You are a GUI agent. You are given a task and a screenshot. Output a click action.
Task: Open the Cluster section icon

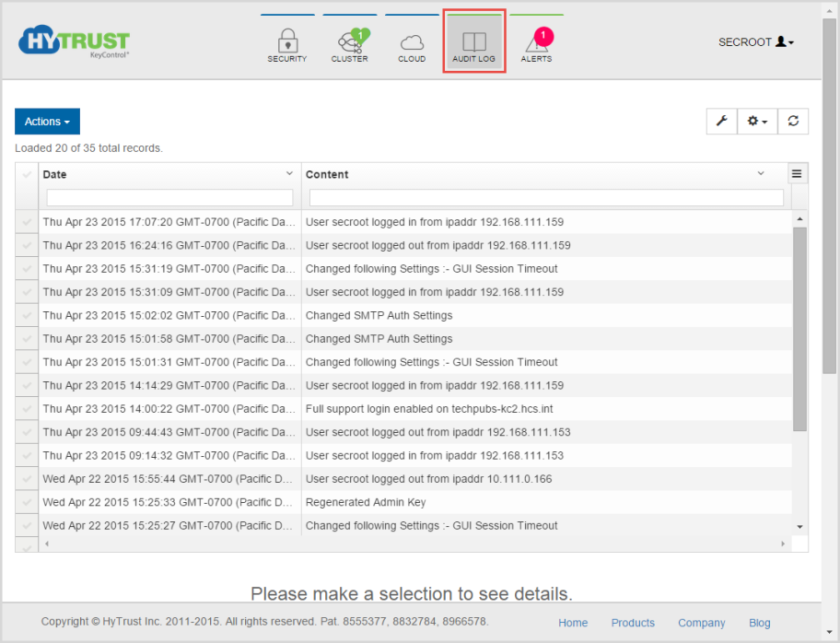(349, 43)
